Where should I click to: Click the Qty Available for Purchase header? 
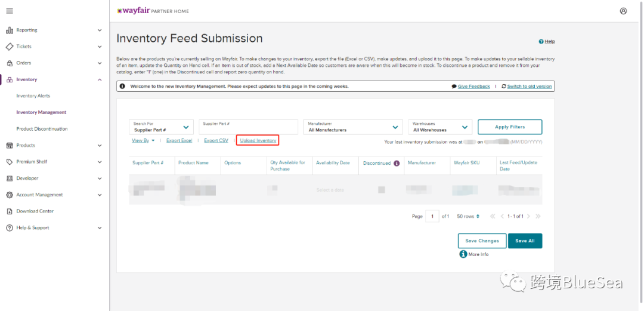tap(287, 166)
